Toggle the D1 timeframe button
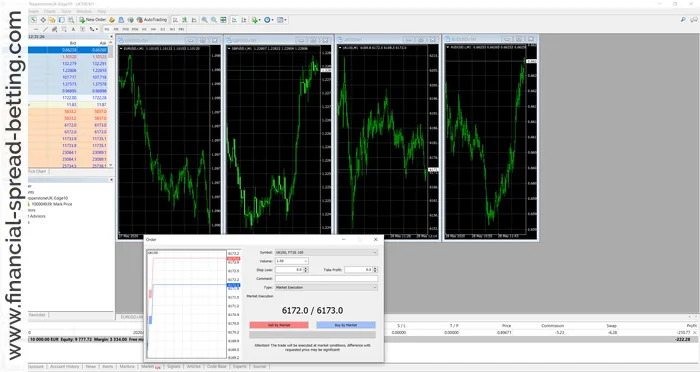The image size is (700, 372). point(162,29)
